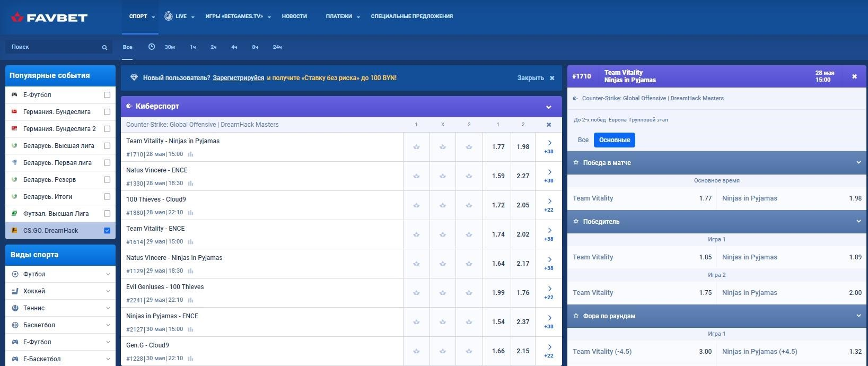Click the clock time filter icon
Image resolution: width=868 pixels, height=366 pixels.
pyautogui.click(x=152, y=47)
